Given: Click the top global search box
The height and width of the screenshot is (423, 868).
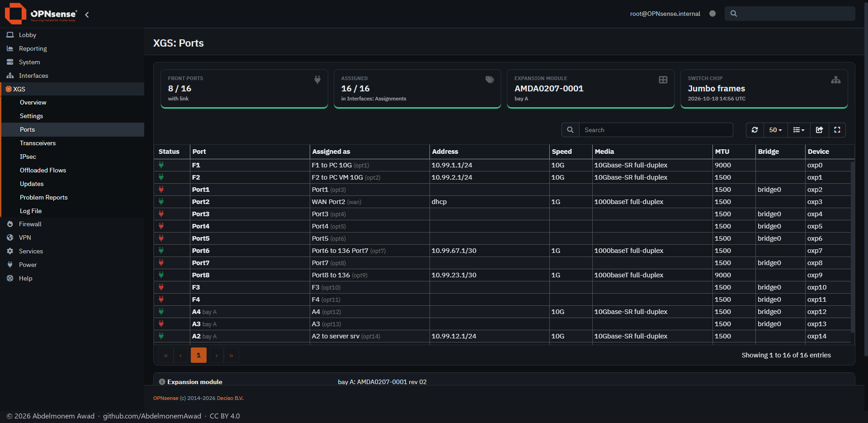Looking at the screenshot, I should click(x=790, y=14).
